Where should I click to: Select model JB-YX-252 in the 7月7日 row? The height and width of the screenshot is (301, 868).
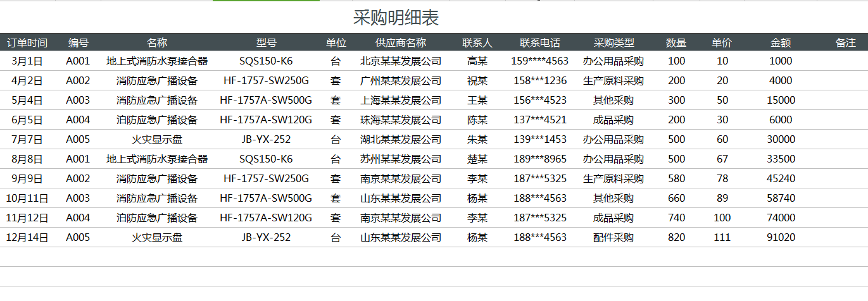(x=267, y=140)
